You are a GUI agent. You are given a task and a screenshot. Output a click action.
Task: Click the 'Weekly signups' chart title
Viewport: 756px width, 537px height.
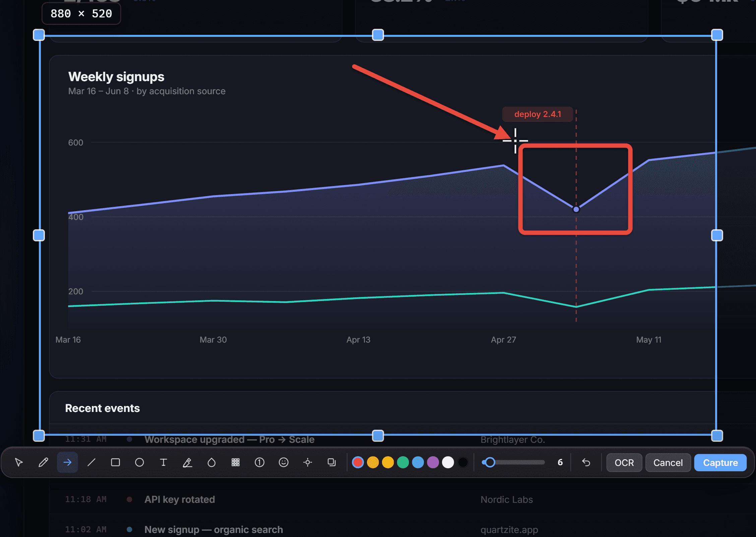click(116, 77)
